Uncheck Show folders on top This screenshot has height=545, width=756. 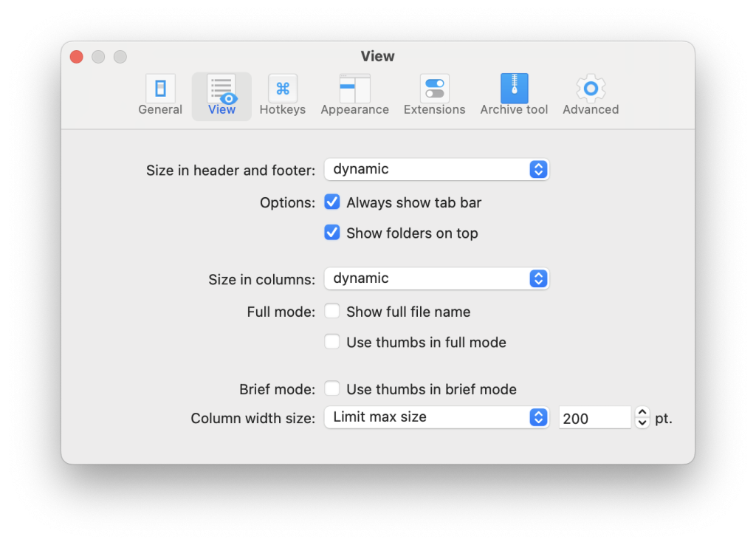point(331,233)
